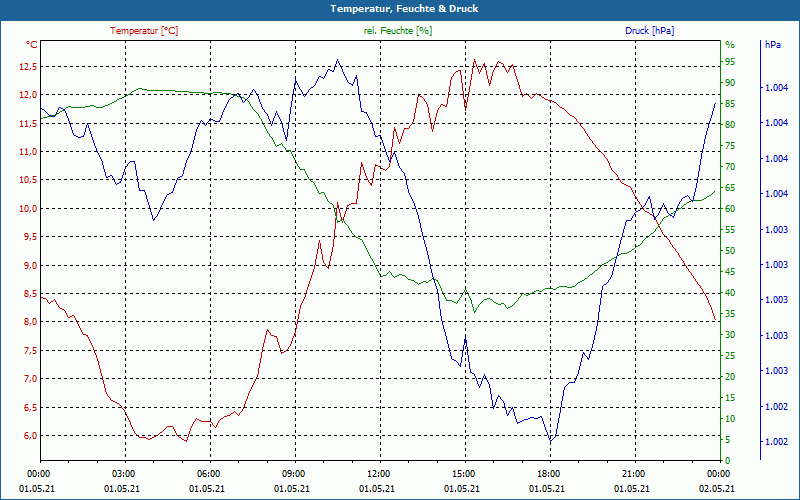This screenshot has width=800, height=500.
Task: Click the 09:00 time axis label
Action: [x=292, y=473]
